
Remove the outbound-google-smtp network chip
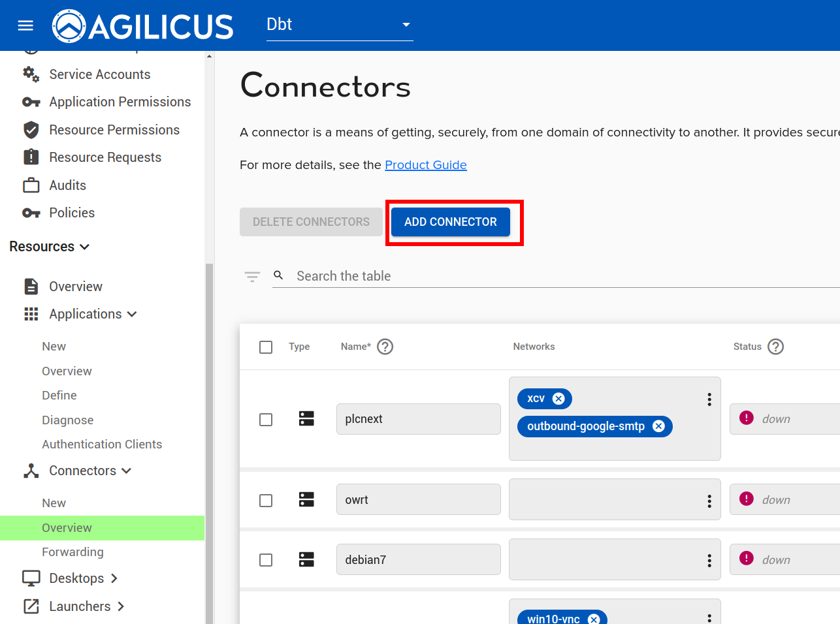point(658,426)
